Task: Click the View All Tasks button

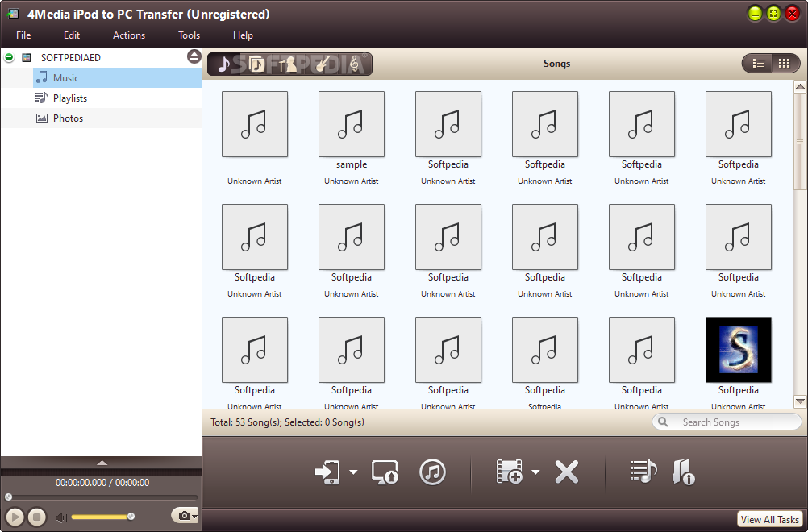Action: pyautogui.click(x=770, y=520)
